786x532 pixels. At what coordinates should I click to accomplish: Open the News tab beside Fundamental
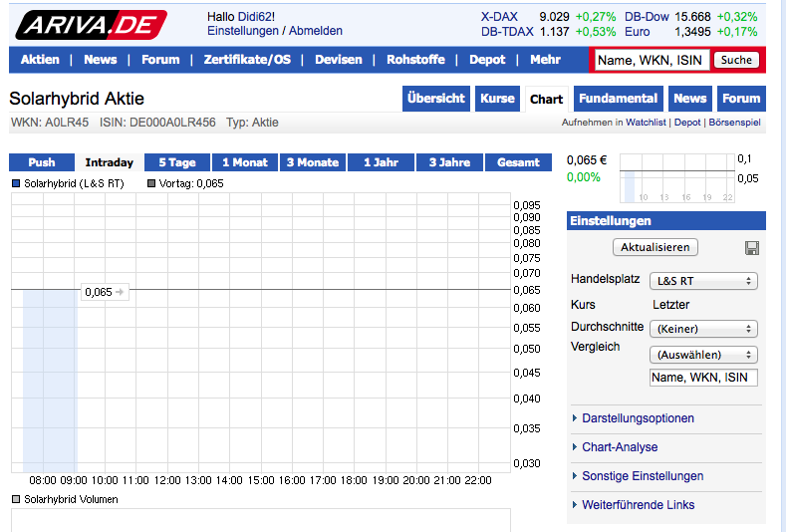[x=690, y=99]
